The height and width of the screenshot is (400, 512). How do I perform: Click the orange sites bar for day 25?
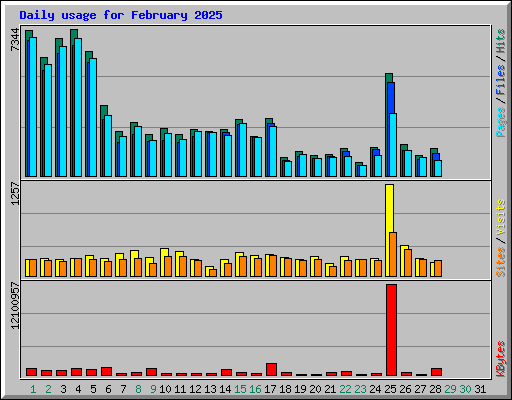click(393, 255)
